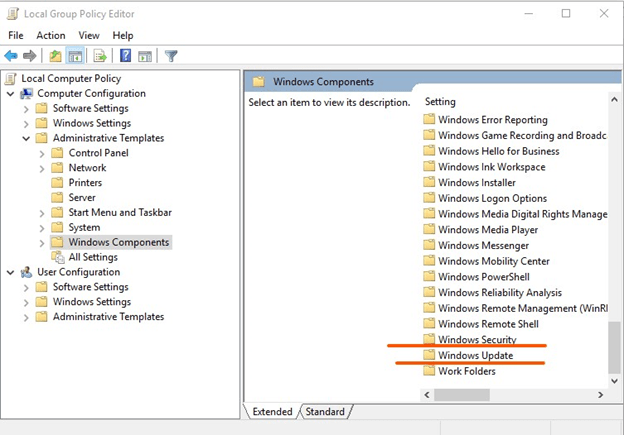The width and height of the screenshot is (624, 435).
Task: Click the Server folder icon in tree
Action: pos(57,197)
